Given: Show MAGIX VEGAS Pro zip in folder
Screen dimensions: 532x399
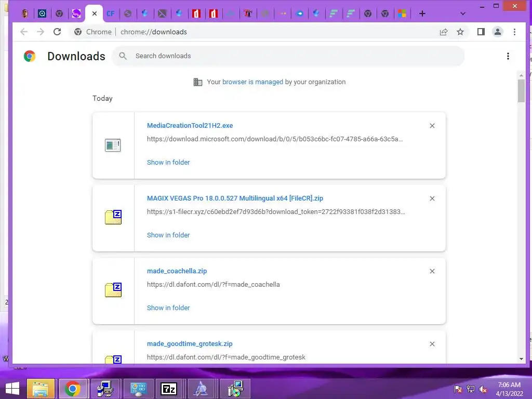Looking at the screenshot, I should (168, 235).
